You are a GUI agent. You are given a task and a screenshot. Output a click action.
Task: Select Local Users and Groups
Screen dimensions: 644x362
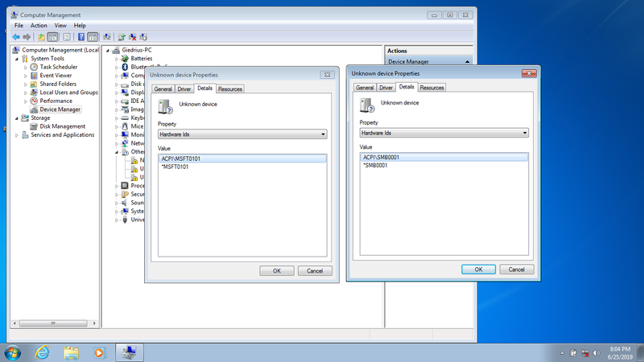click(68, 93)
